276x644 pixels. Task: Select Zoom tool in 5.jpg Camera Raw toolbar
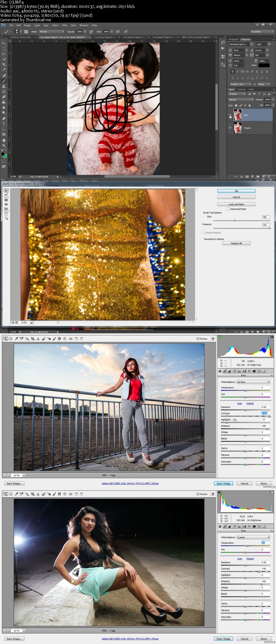5,494
